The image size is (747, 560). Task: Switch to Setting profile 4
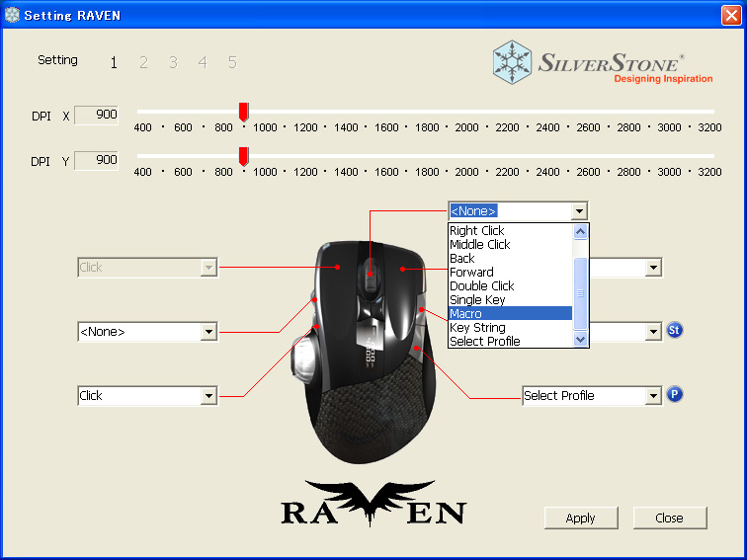tap(203, 62)
